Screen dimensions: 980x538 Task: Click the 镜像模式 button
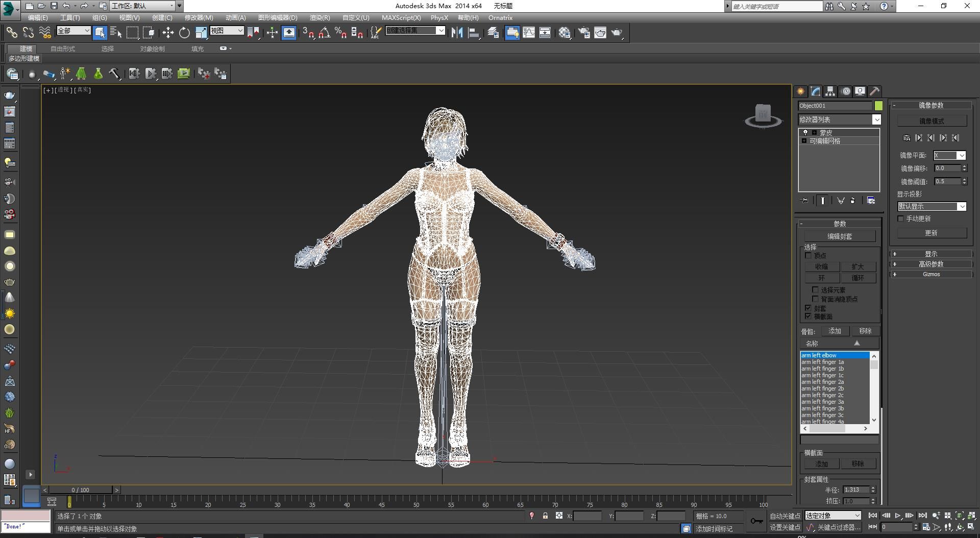tap(932, 121)
